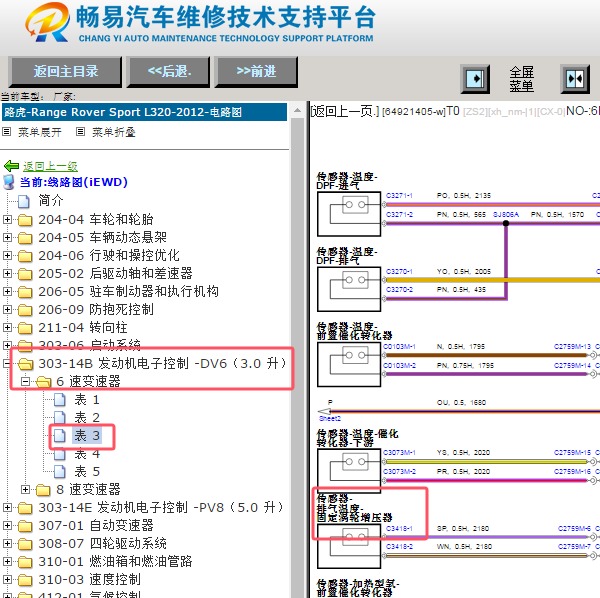Go forward with >>前进 button
Image resolution: width=600 pixels, height=598 pixels.
pyautogui.click(x=256, y=72)
